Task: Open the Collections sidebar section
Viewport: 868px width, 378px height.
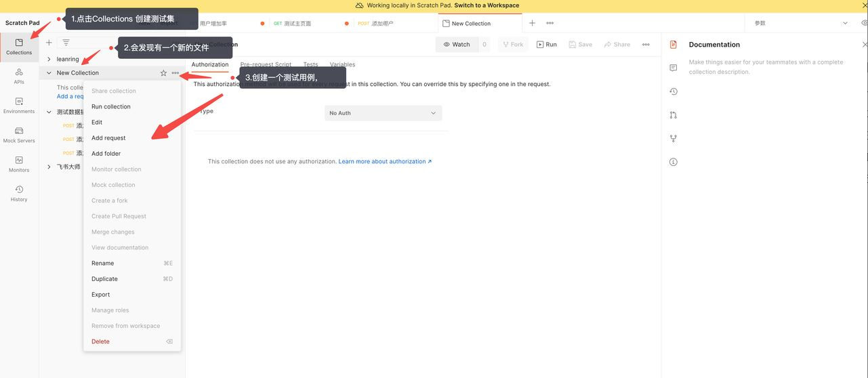Action: [19, 47]
